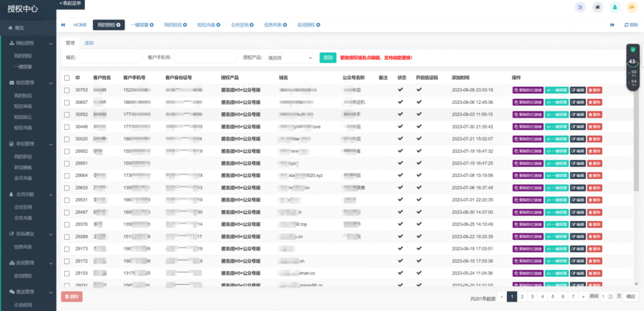Click red 删除 delete button for ID 30446
The image size is (644, 311).
[594, 127]
